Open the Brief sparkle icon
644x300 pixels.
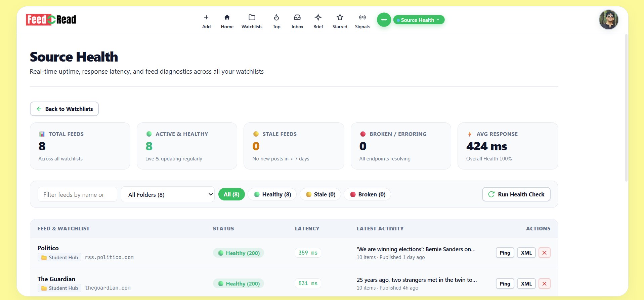pyautogui.click(x=318, y=17)
